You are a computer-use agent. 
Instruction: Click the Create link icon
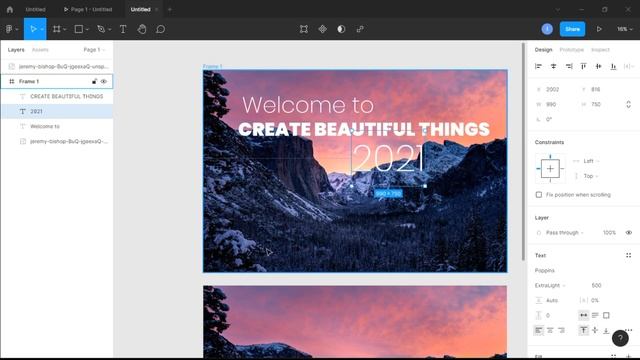[360, 29]
